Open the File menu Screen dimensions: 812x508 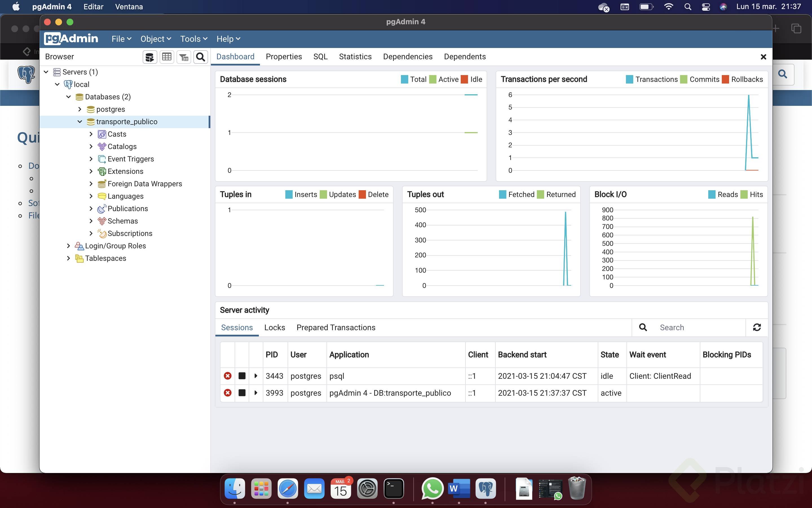[x=122, y=39]
